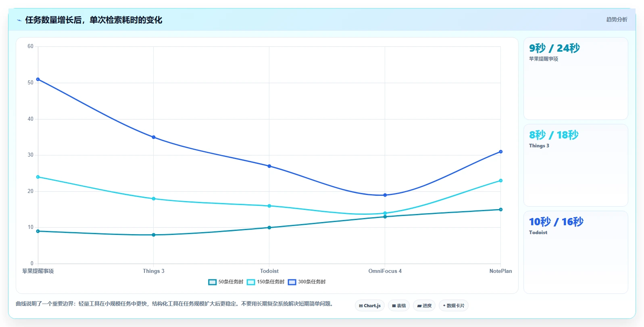
Task: Toggle the 300条任务时 legend series
Action: 307,282
